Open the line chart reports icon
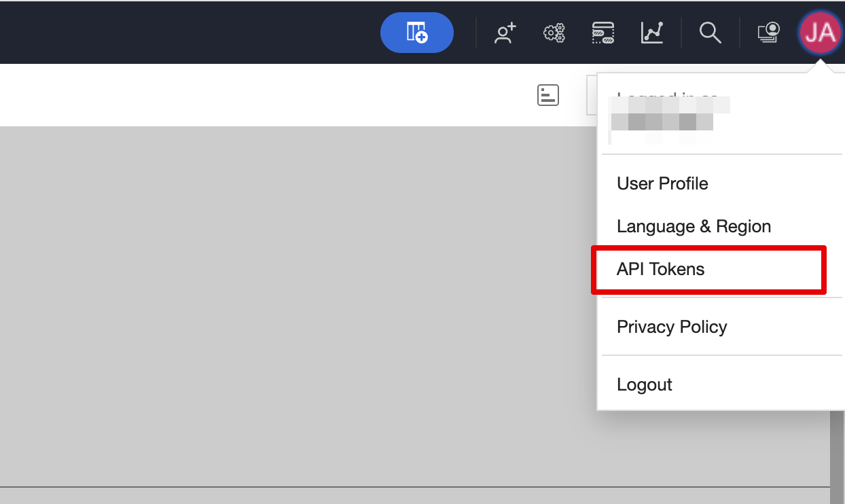845x504 pixels. pos(651,33)
